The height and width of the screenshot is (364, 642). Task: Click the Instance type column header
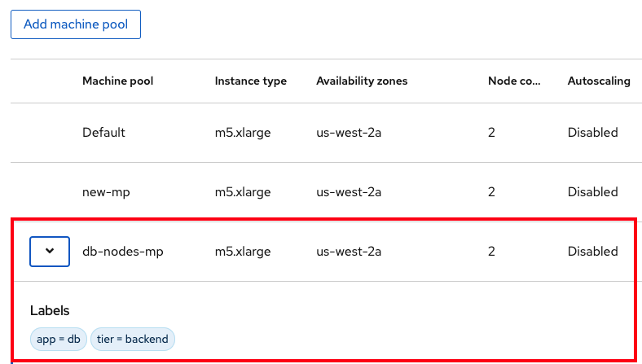point(251,81)
